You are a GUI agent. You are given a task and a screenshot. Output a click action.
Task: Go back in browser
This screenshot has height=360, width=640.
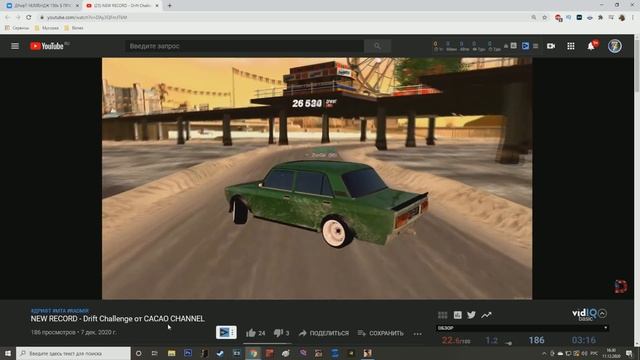tap(7, 18)
